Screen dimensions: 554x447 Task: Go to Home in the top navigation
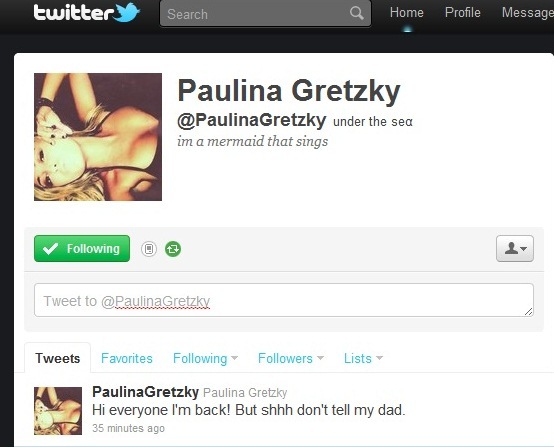click(x=407, y=13)
